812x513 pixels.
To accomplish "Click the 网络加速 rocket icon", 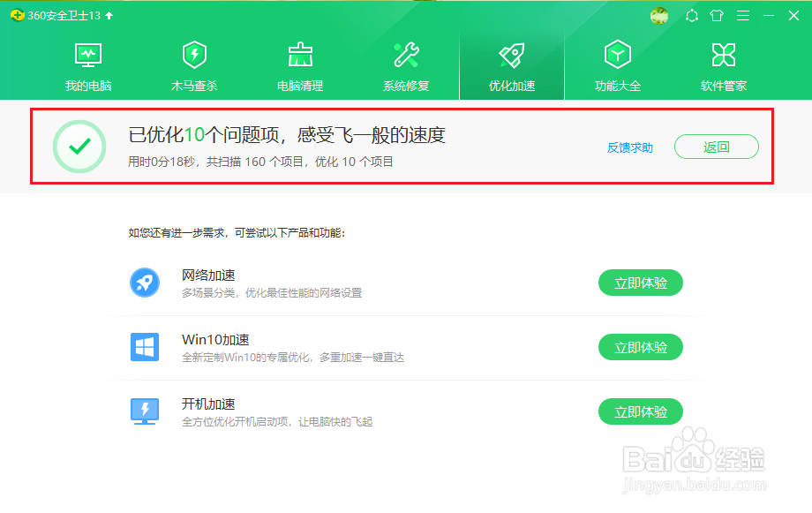I will pos(145,283).
